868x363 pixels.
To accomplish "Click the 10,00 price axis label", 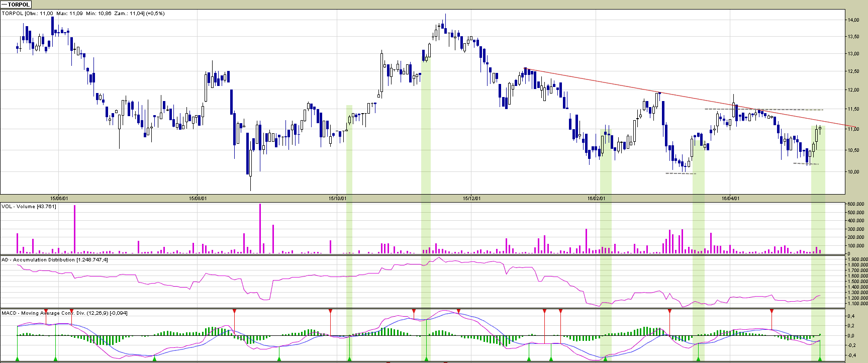I will 853,172.
